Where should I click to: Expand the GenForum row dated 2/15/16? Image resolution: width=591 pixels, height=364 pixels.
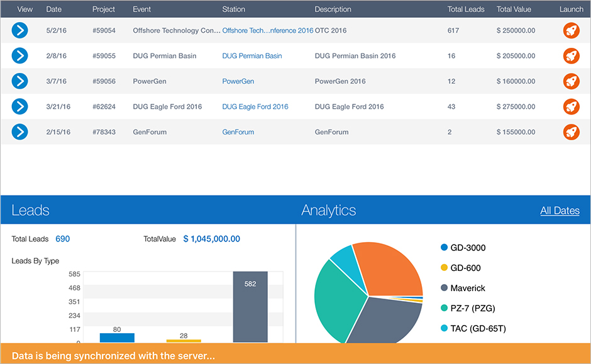[20, 132]
